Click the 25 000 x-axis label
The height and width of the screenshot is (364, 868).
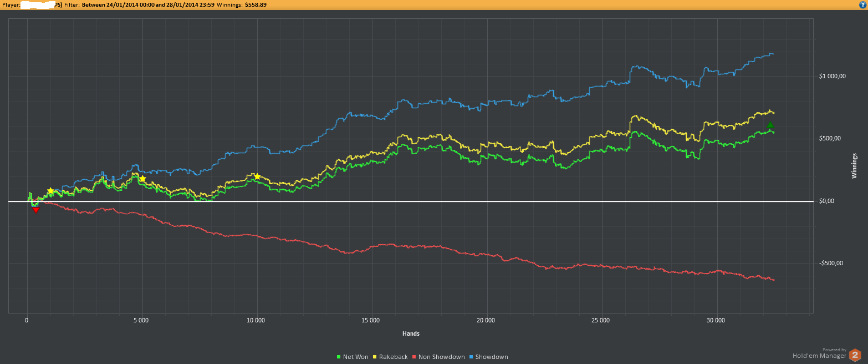(x=600, y=321)
